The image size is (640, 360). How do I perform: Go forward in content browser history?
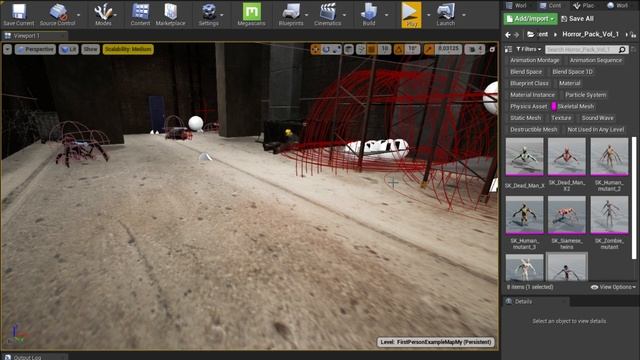point(516,35)
